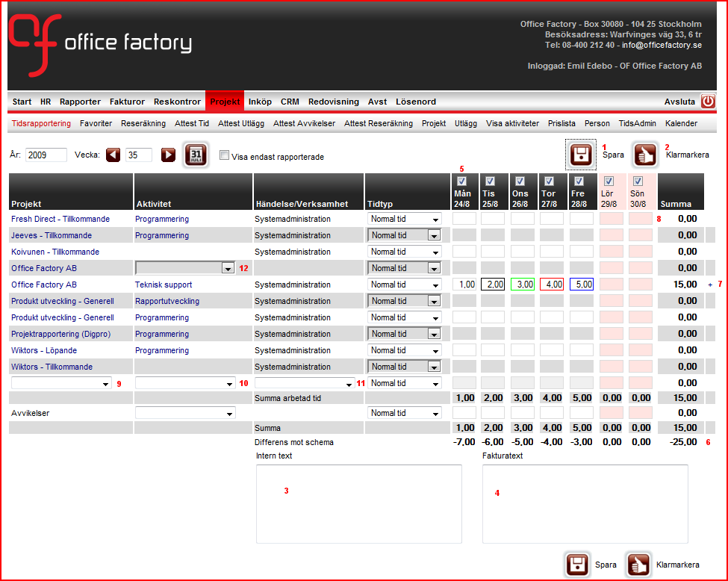Click the bottom Klarmarkera thumbs-up icon
The width and height of the screenshot is (728, 581).
[x=638, y=565]
